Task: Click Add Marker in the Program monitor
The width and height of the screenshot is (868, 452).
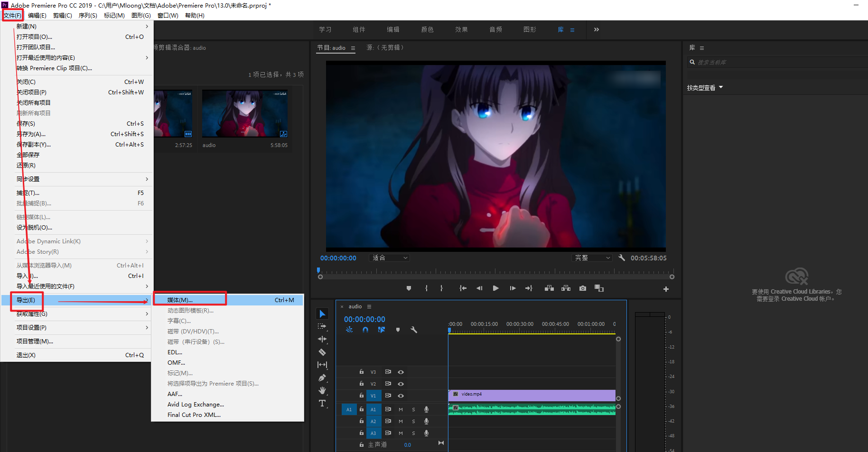Action: coord(409,288)
